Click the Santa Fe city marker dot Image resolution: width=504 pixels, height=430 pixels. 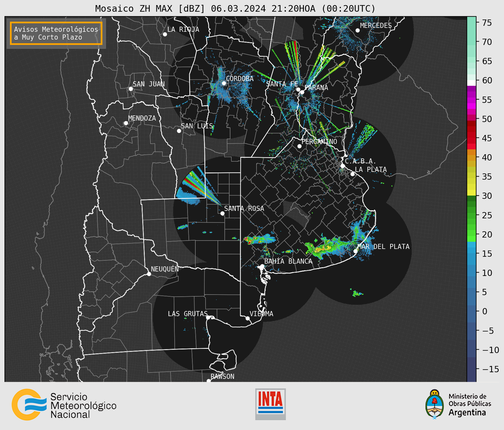tap(298, 89)
